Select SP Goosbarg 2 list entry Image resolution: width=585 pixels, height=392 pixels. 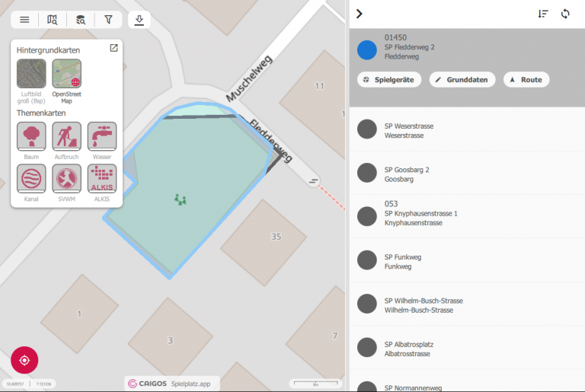[x=467, y=173]
